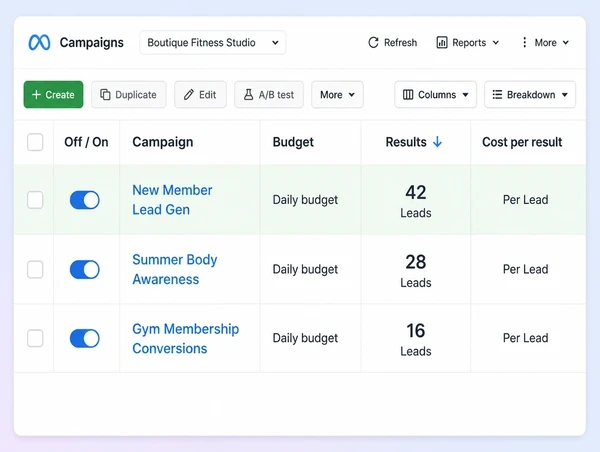
Task: Click the Refresh circular arrow icon
Action: (373, 42)
